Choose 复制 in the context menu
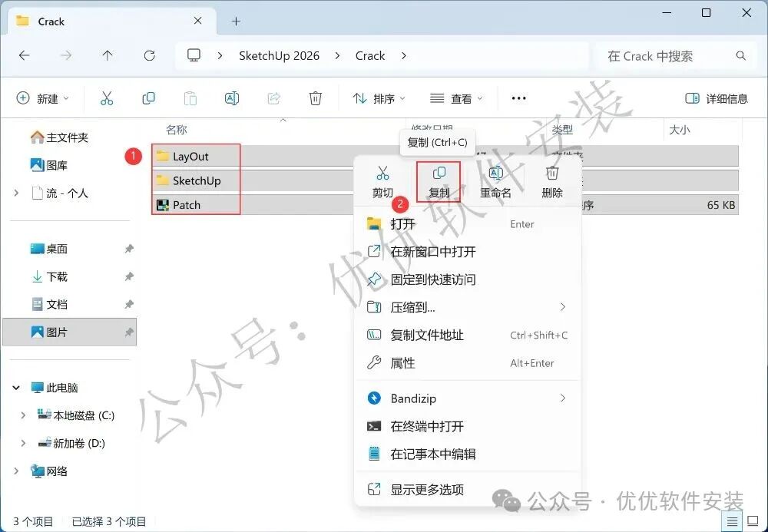Viewport: 768px width, 532px height. coord(439,182)
